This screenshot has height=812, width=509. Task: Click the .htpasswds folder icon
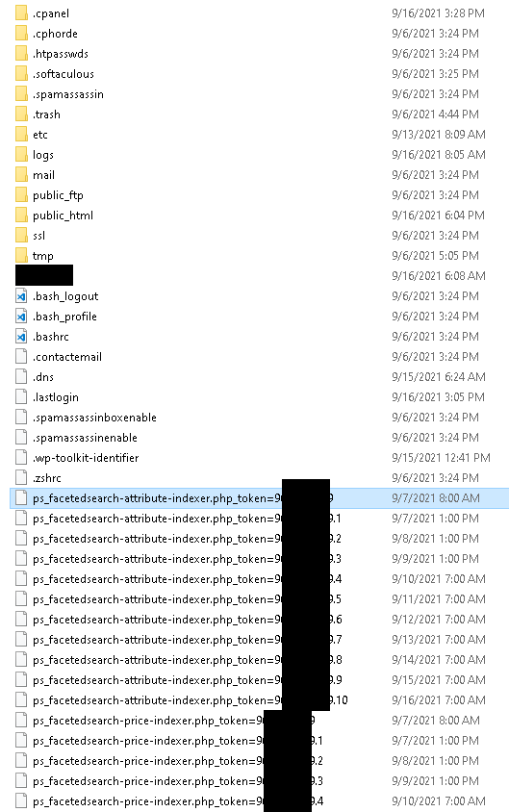click(x=21, y=53)
